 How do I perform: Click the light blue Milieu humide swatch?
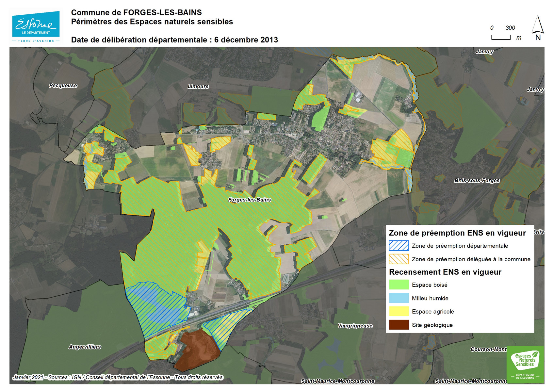[x=399, y=298]
